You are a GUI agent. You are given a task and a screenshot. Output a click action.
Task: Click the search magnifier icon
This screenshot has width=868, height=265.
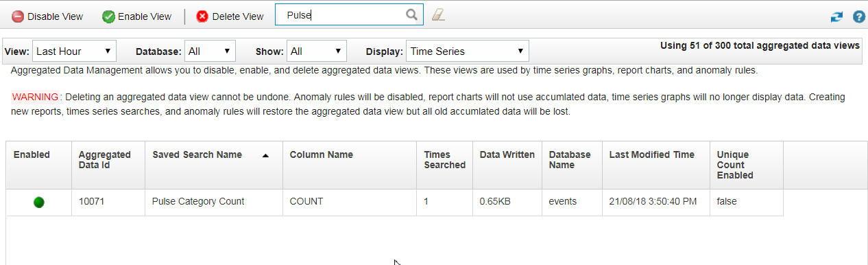[411, 14]
